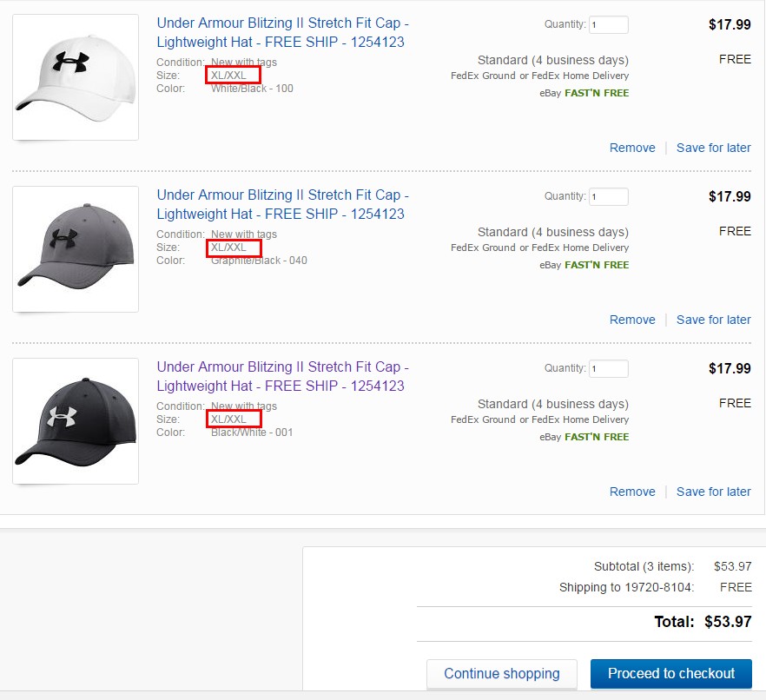
Task: Open the black Under Armour cap thumbnail
Action: click(x=76, y=421)
